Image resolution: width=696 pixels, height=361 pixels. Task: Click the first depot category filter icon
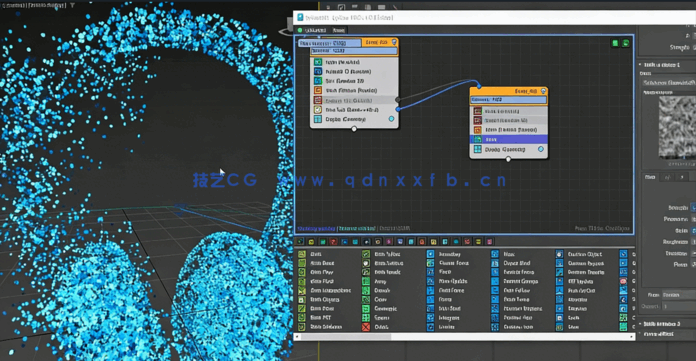[301, 242]
